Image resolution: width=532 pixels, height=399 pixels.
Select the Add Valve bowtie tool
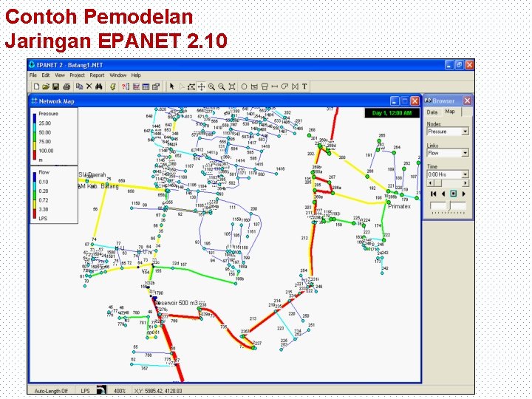295,86
